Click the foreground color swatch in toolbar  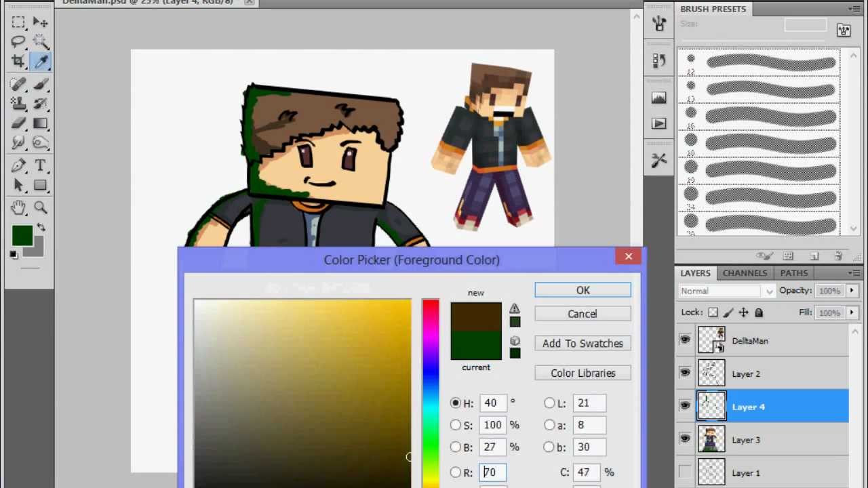[22, 235]
